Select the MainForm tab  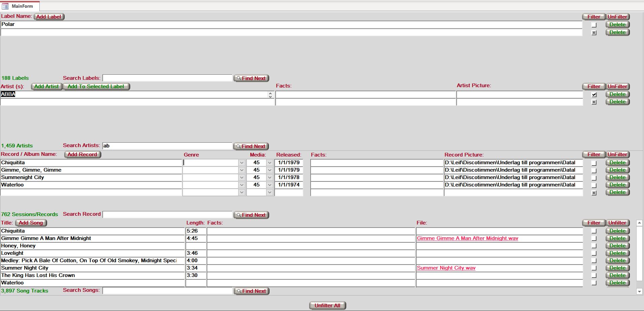pyautogui.click(x=20, y=6)
